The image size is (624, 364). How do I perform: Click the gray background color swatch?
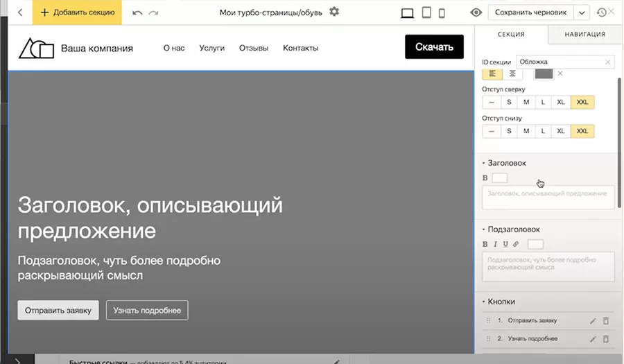pos(544,73)
